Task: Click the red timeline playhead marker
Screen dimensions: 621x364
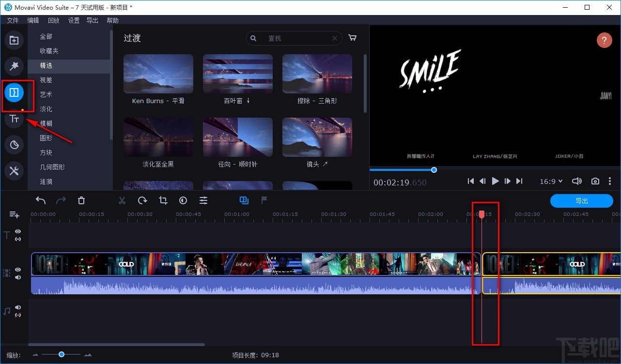Action: [x=481, y=214]
